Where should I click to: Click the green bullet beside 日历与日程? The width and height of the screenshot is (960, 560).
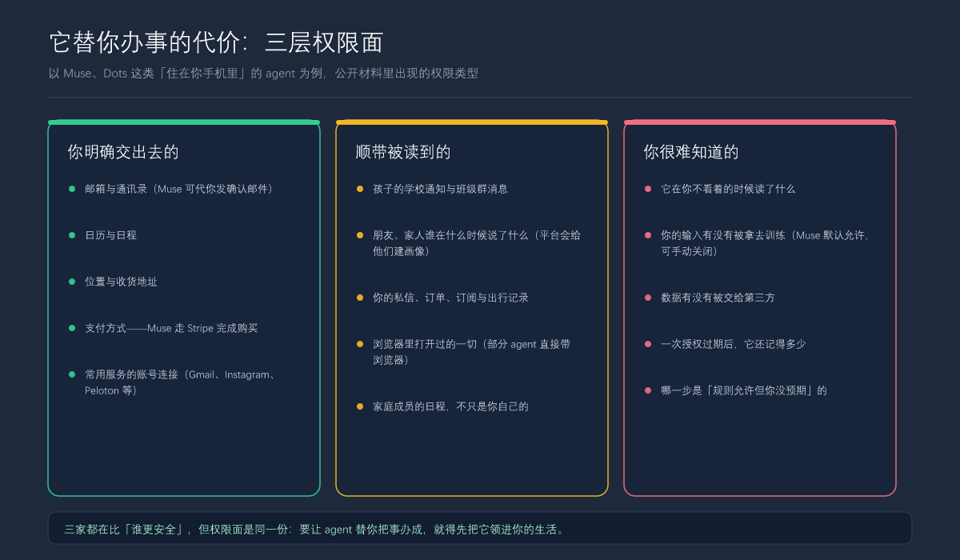(x=72, y=235)
